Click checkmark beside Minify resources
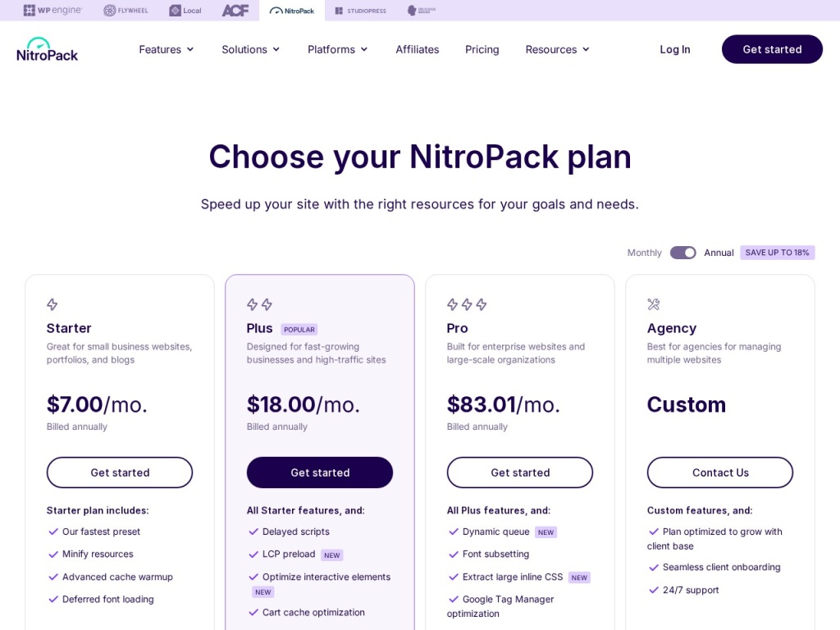This screenshot has height=630, width=840. point(53,554)
